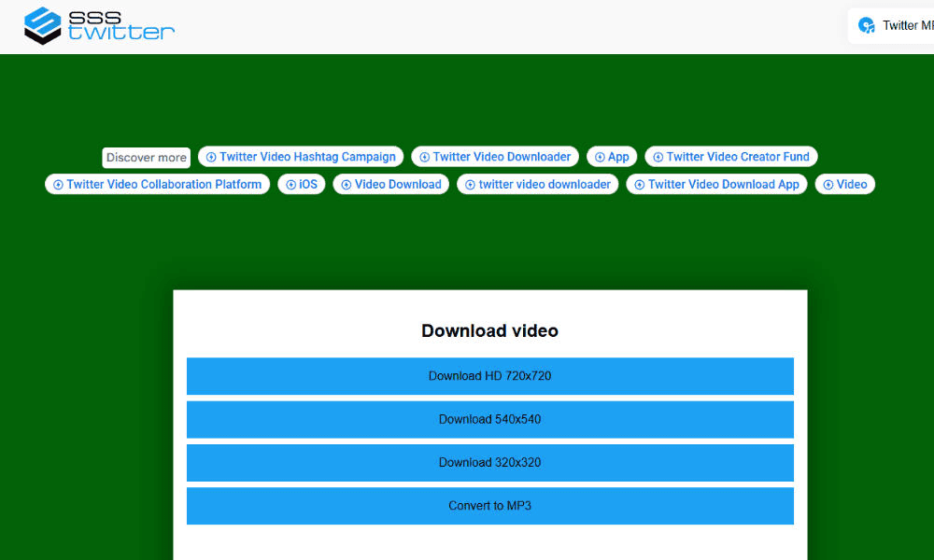Click the Download 320x320 button

[x=489, y=463]
